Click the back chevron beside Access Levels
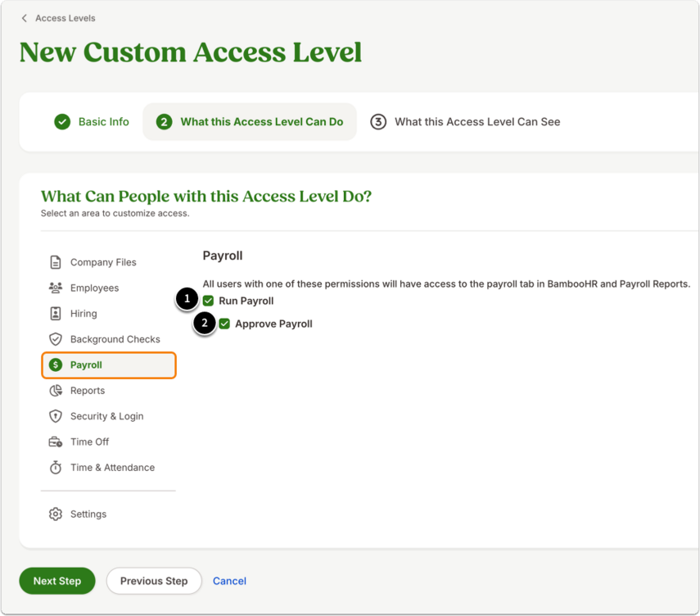This screenshot has width=700, height=616. tap(24, 18)
